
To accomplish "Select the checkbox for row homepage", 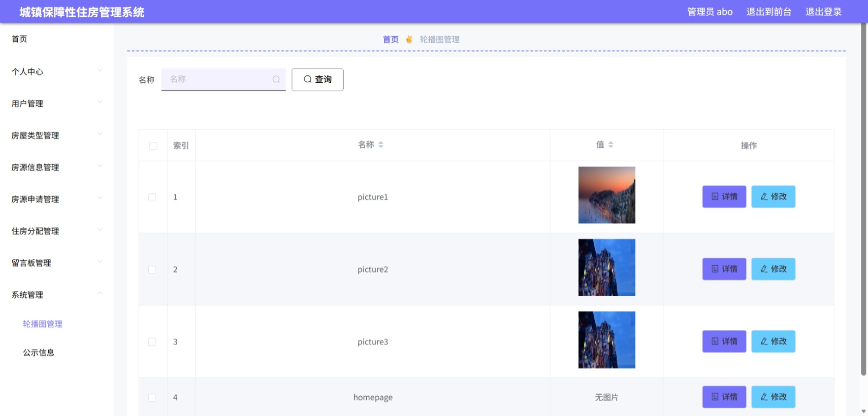I will point(152,397).
